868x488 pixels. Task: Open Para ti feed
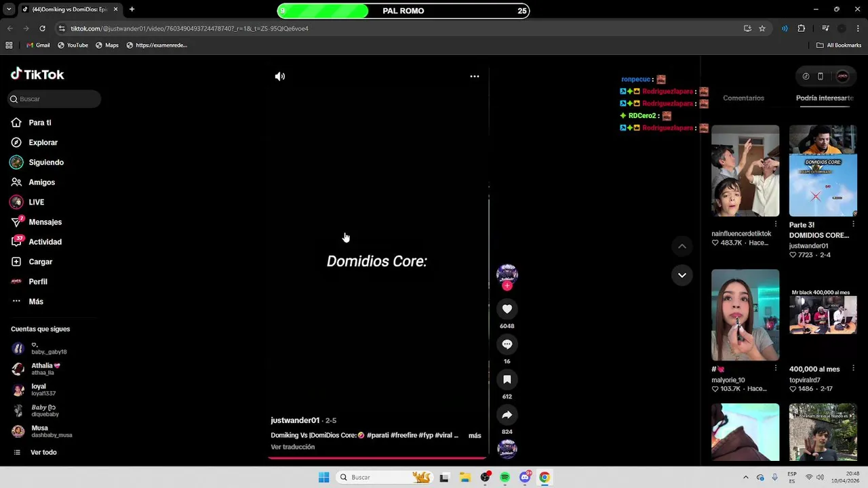40,123
